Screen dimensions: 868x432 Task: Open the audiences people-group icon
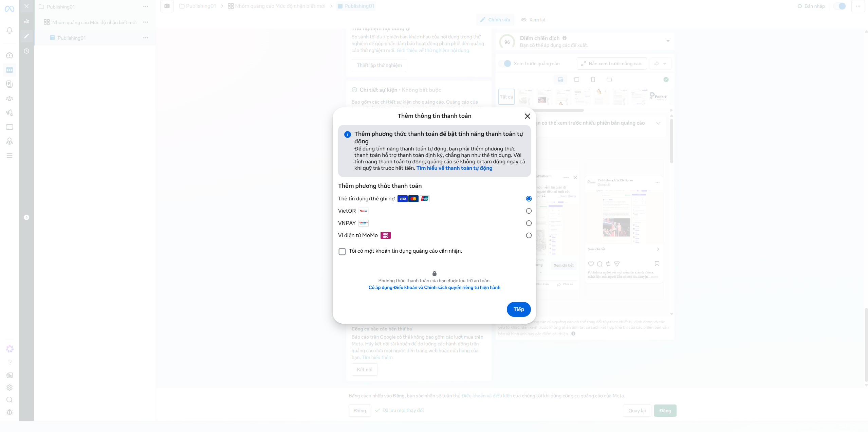click(10, 98)
